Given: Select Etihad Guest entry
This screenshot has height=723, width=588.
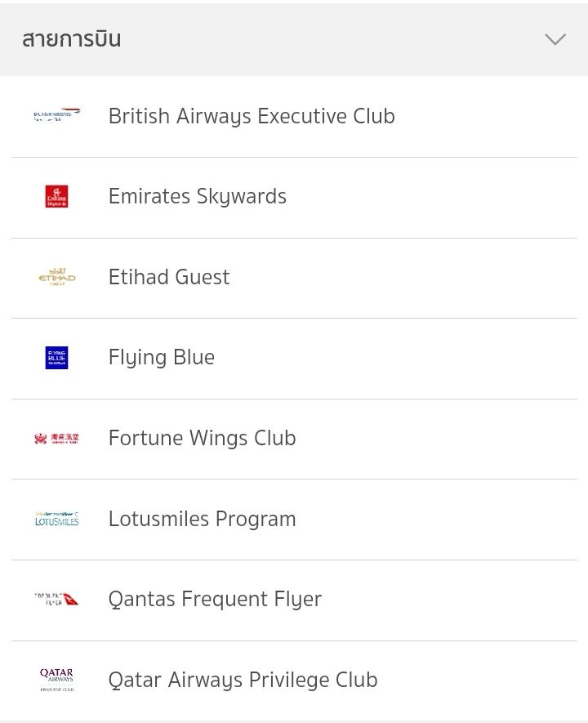Looking at the screenshot, I should [x=294, y=278].
